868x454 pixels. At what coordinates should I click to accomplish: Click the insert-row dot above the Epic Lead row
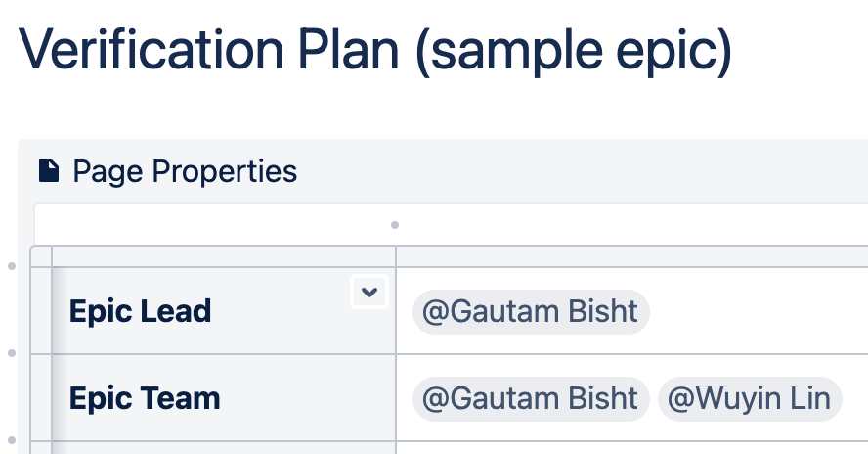tap(12, 266)
